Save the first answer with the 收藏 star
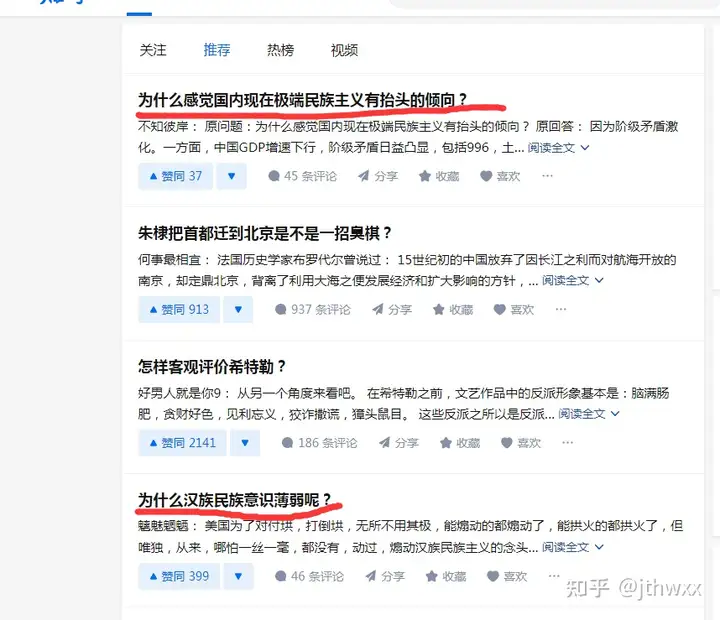The height and width of the screenshot is (620, 720). (439, 176)
